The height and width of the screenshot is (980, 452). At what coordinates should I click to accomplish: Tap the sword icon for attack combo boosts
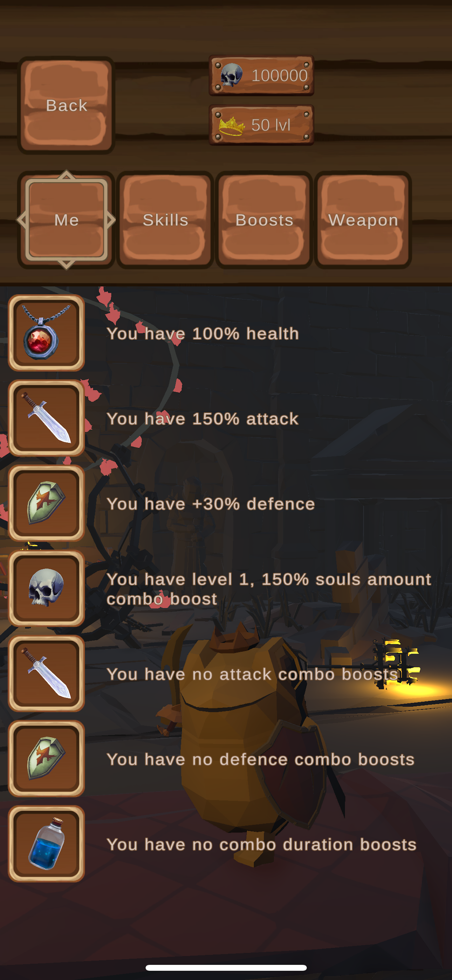click(46, 674)
